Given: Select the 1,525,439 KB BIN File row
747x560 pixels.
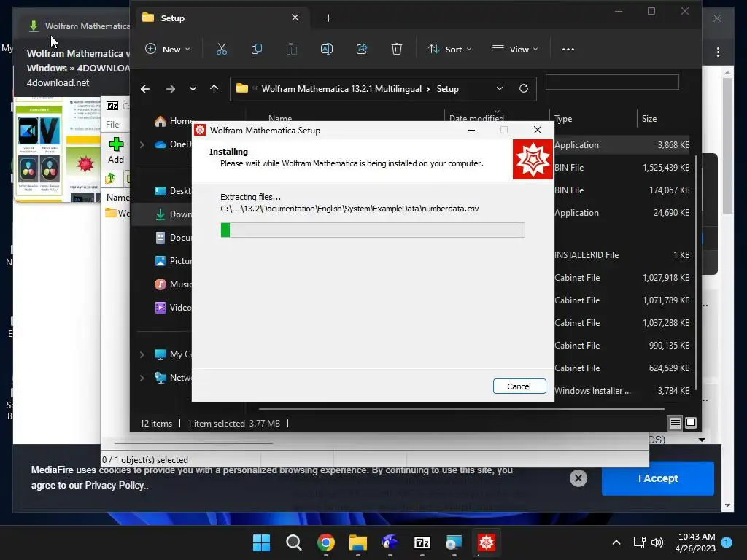Looking at the screenshot, I should coord(622,168).
